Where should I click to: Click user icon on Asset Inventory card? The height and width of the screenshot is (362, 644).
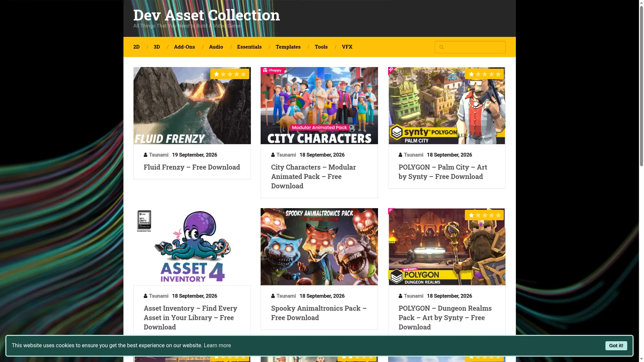146,296
